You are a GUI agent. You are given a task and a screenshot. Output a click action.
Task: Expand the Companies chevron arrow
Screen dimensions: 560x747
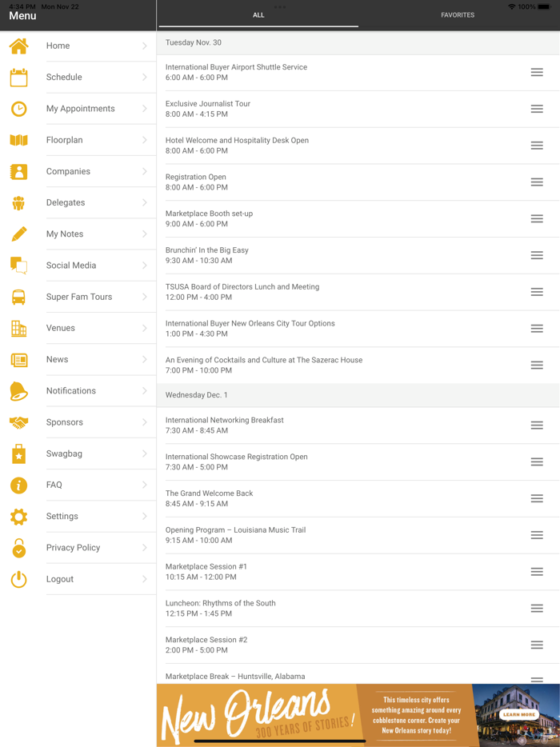click(x=145, y=171)
